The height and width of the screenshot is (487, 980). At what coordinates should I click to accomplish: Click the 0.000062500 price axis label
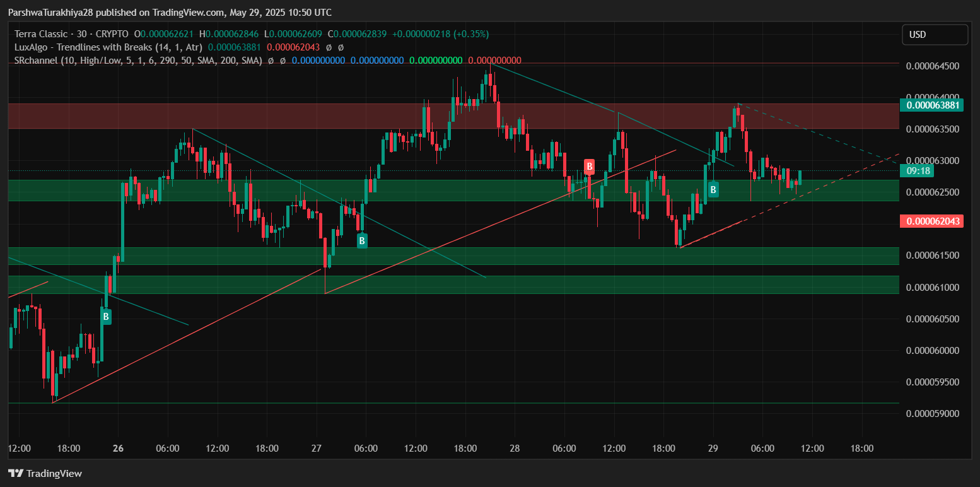pyautogui.click(x=932, y=192)
